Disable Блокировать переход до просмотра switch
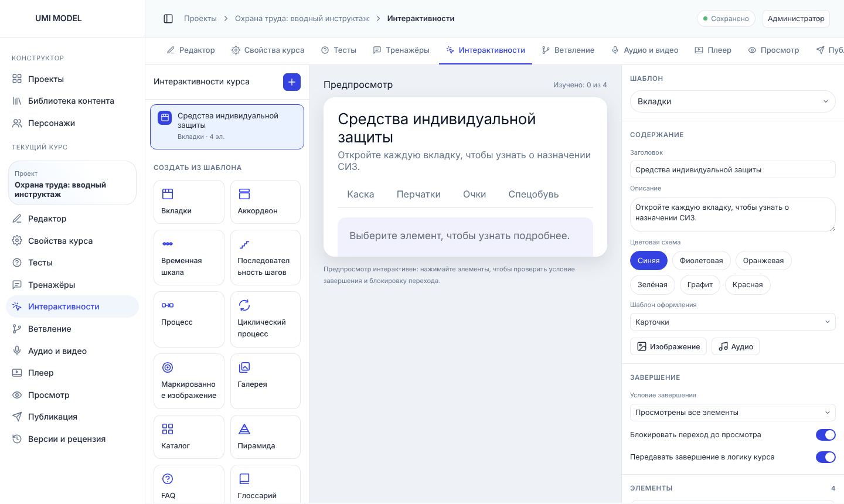Image resolution: width=844 pixels, height=504 pixels. [x=825, y=435]
